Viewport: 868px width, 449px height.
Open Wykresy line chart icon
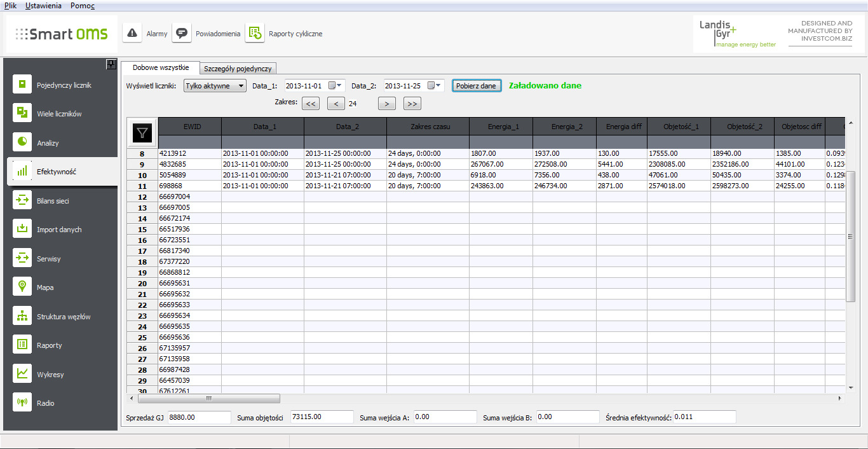[22, 374]
